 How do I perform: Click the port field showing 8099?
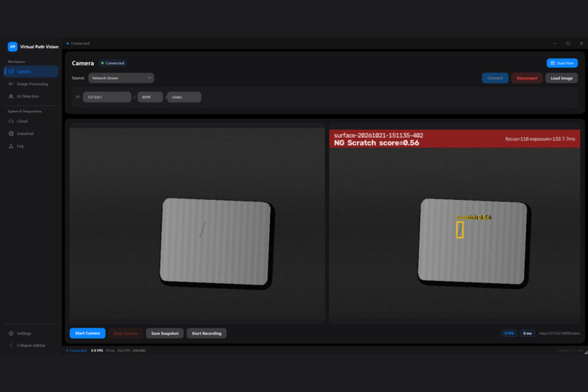(x=150, y=97)
